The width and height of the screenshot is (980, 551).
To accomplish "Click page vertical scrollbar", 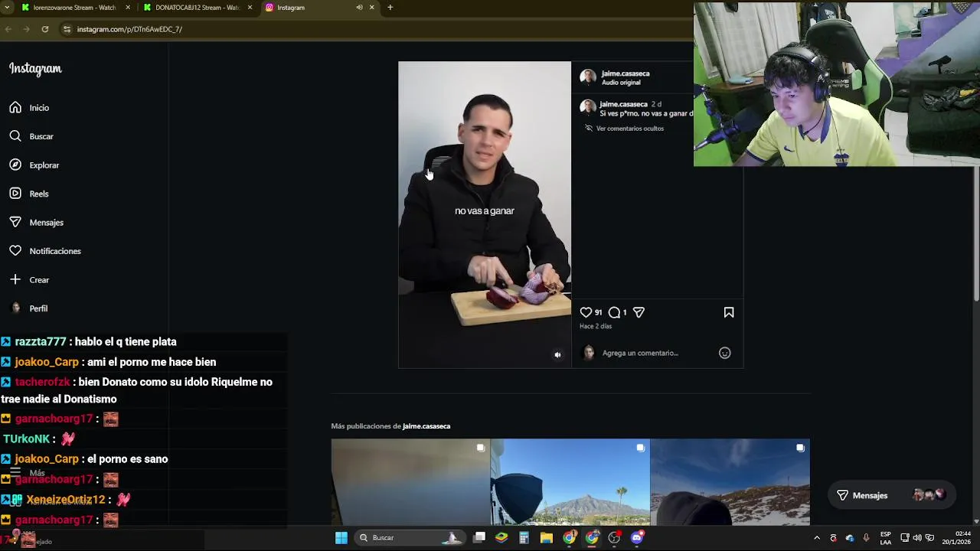I will [x=976, y=233].
